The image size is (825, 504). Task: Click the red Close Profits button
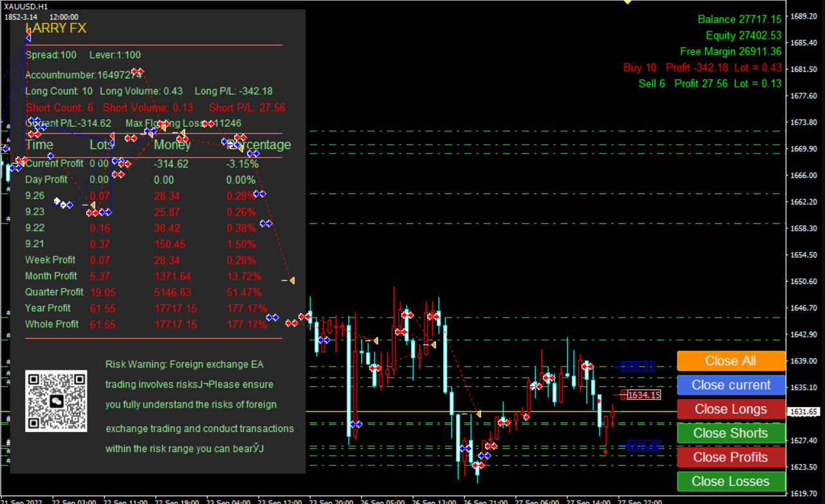coord(730,458)
